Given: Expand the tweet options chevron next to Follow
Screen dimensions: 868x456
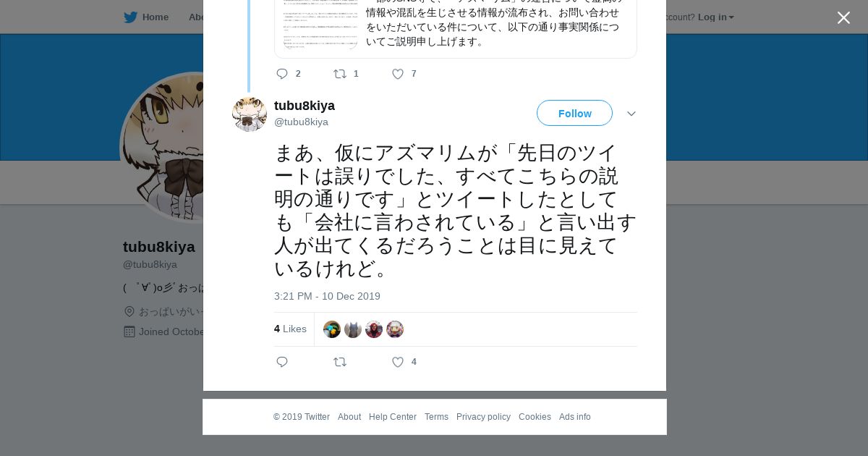Looking at the screenshot, I should pos(631,114).
